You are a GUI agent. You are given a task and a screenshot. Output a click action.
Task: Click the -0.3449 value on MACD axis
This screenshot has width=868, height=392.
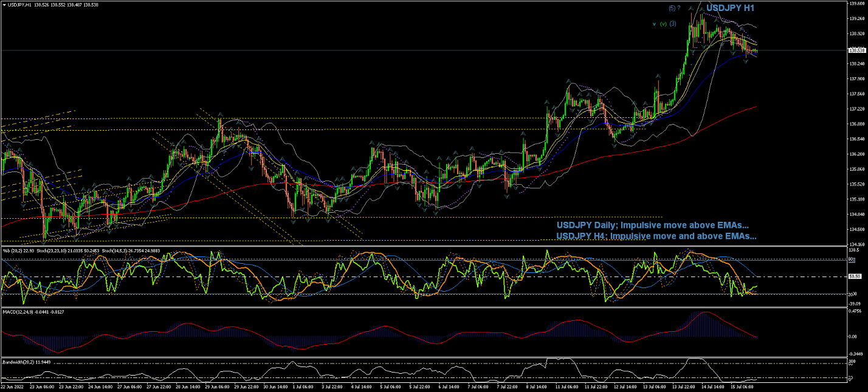tap(855, 352)
